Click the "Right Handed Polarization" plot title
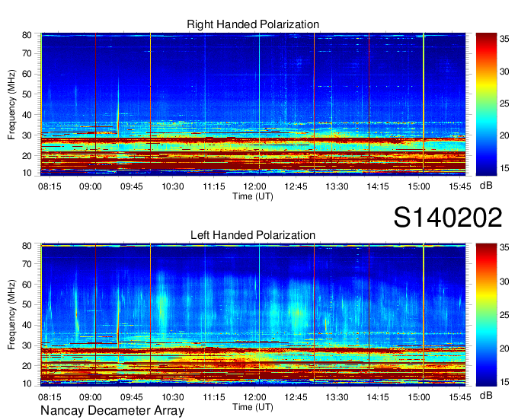 tap(253, 24)
